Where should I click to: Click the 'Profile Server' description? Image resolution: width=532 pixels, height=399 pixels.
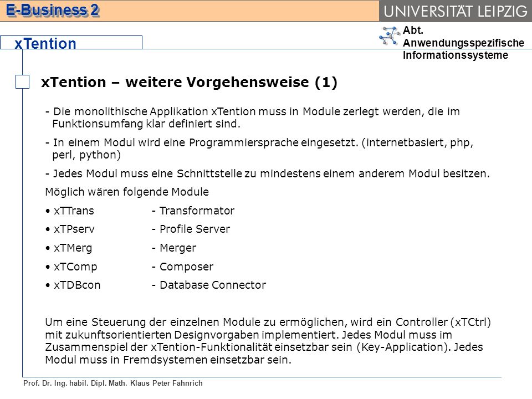(195, 229)
